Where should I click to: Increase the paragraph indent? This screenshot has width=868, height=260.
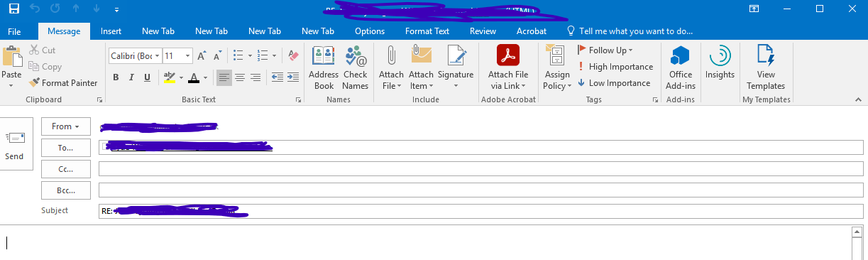click(x=292, y=77)
